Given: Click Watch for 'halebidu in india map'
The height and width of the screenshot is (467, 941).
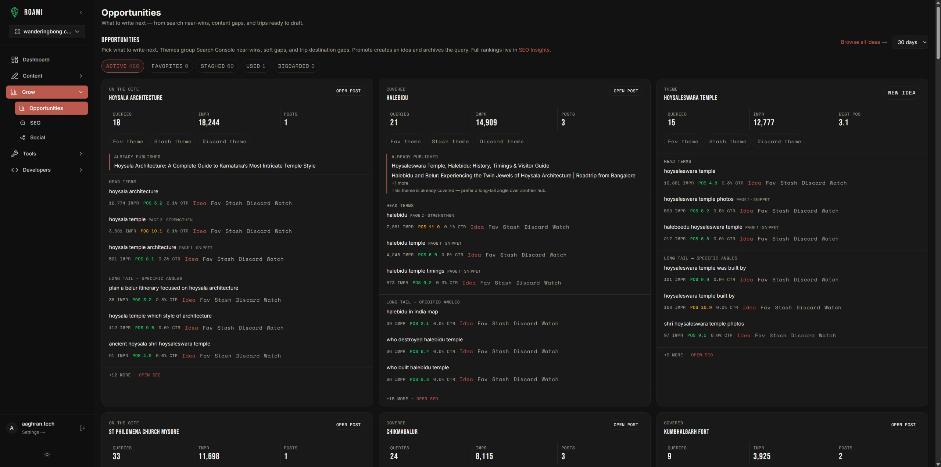Looking at the screenshot, I should tap(550, 324).
